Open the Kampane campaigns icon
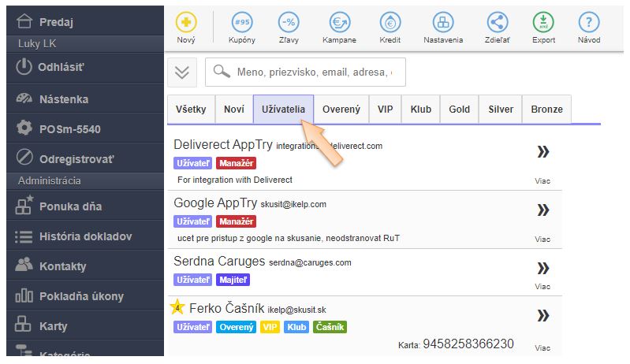Image resolution: width=630 pixels, height=364 pixels. click(339, 24)
